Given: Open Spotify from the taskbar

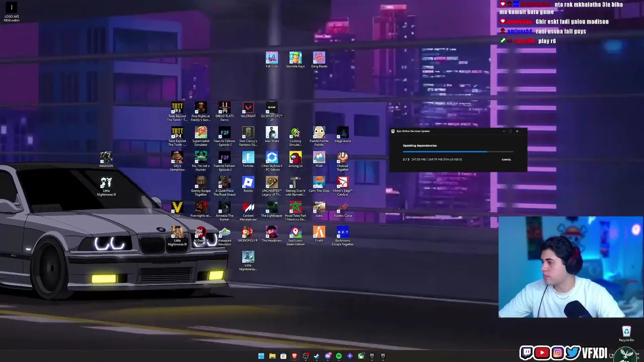Looking at the screenshot, I should pyautogui.click(x=339, y=356).
